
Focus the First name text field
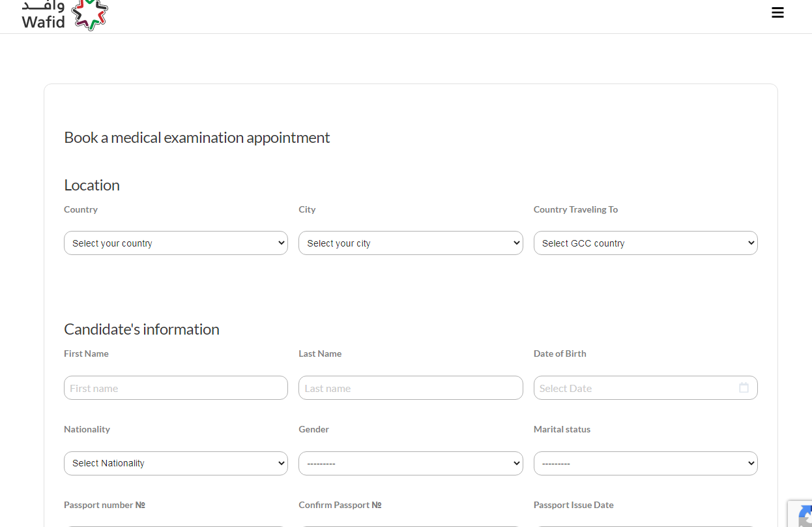point(176,388)
